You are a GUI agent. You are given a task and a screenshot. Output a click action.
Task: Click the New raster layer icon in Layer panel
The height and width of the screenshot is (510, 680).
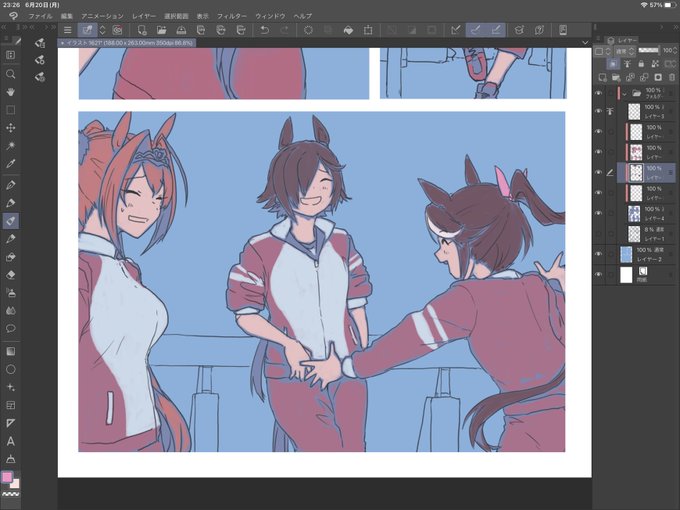point(602,77)
